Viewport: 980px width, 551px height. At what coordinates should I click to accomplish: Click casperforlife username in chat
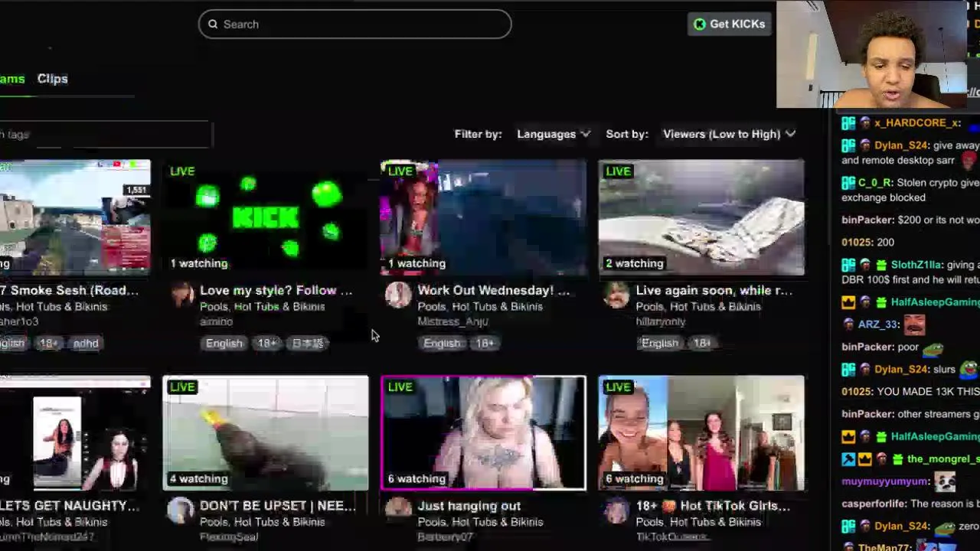click(x=874, y=504)
